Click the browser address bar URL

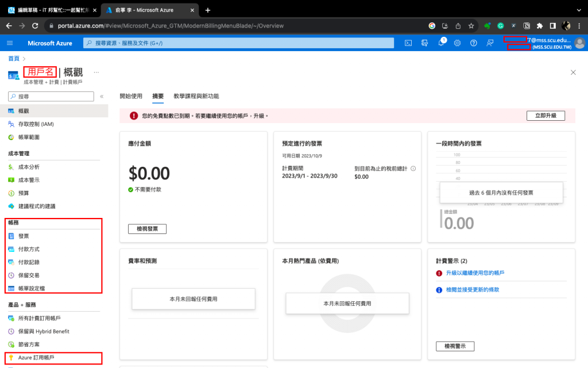coord(171,26)
